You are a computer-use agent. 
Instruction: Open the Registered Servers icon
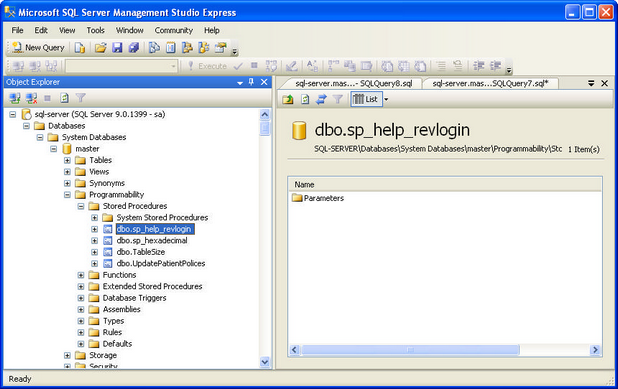154,48
